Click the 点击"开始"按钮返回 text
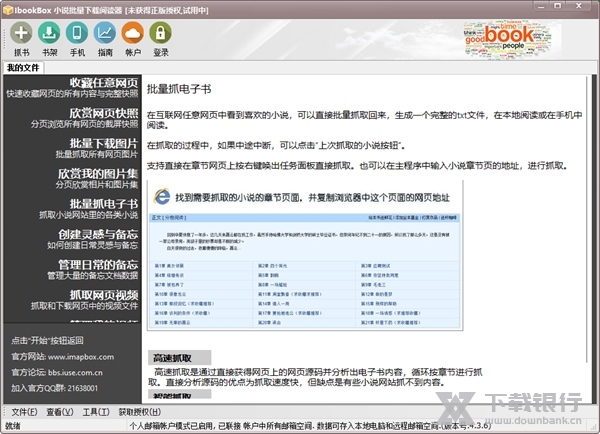The height and width of the screenshot is (434, 600). (x=47, y=341)
